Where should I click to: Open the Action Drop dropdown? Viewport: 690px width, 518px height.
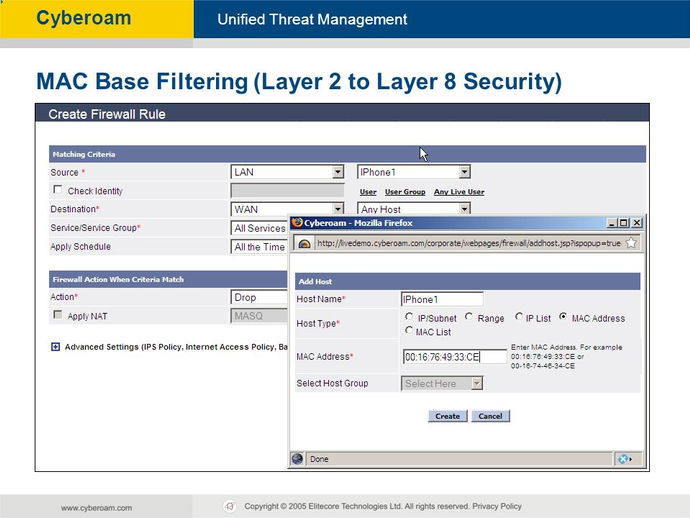tap(260, 298)
